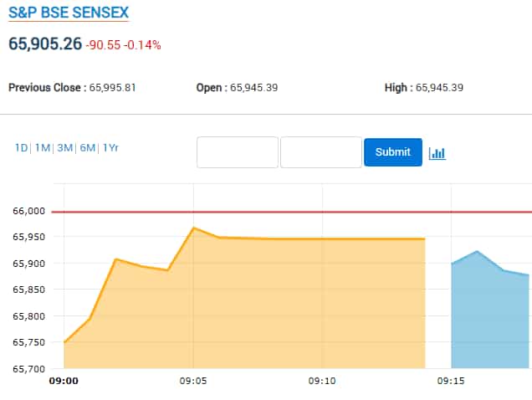Screen dimensions: 532x400
Task: Click the current index value 65,905.26
Action: (44, 44)
